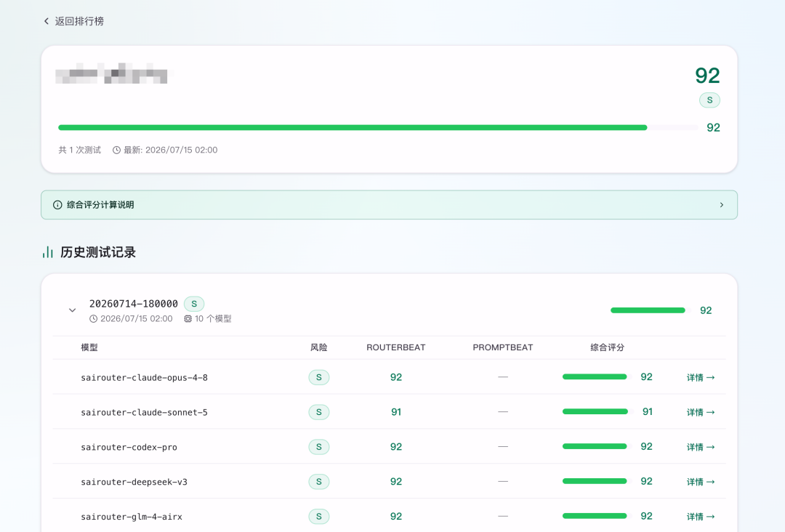
Task: Click the chip icon beside 10 个模型
Action: coord(188,319)
